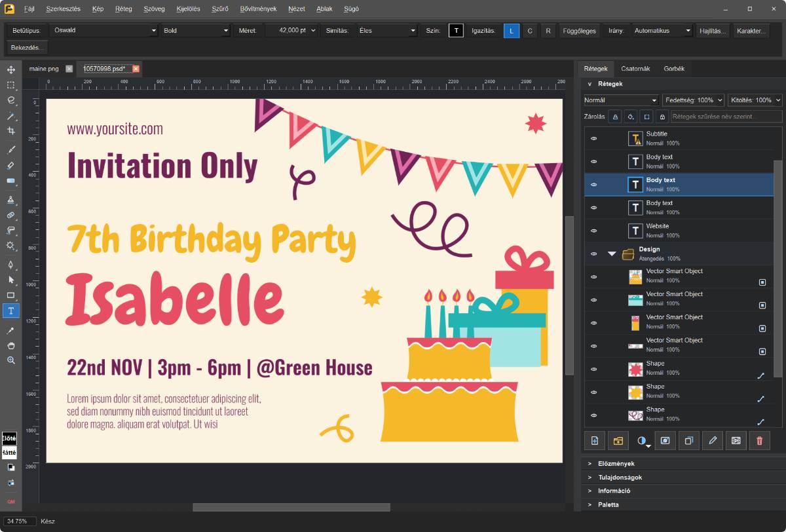Switch to the Csatornák tab
Image resolution: width=786 pixels, height=532 pixels.
click(x=635, y=68)
